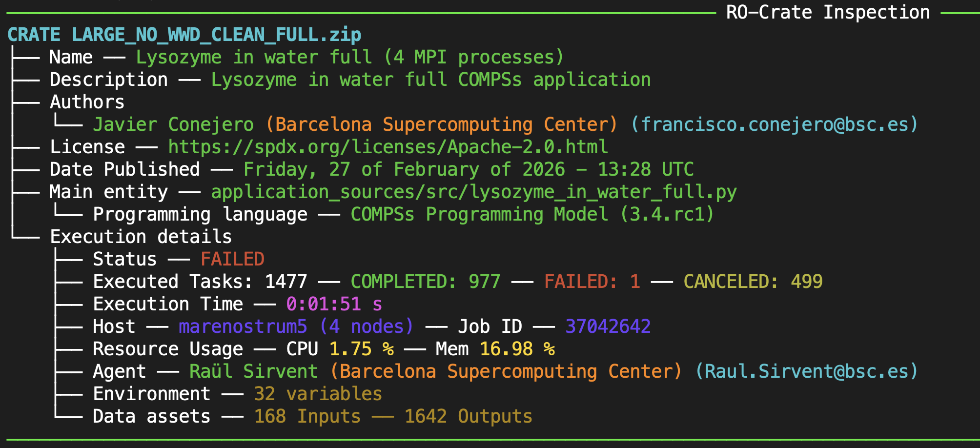The width and height of the screenshot is (980, 448).
Task: Click "(Barcelona Supercomputing Center)" in the Agent row
Action: tap(506, 371)
